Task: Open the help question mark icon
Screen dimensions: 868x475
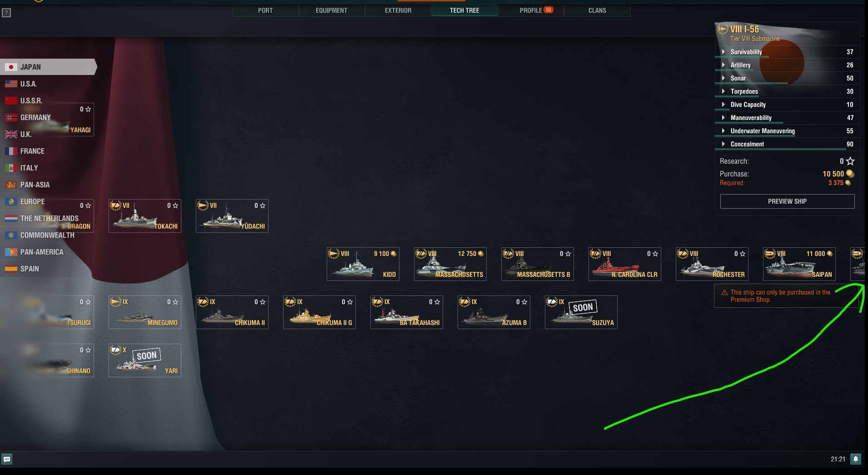Action: point(6,12)
